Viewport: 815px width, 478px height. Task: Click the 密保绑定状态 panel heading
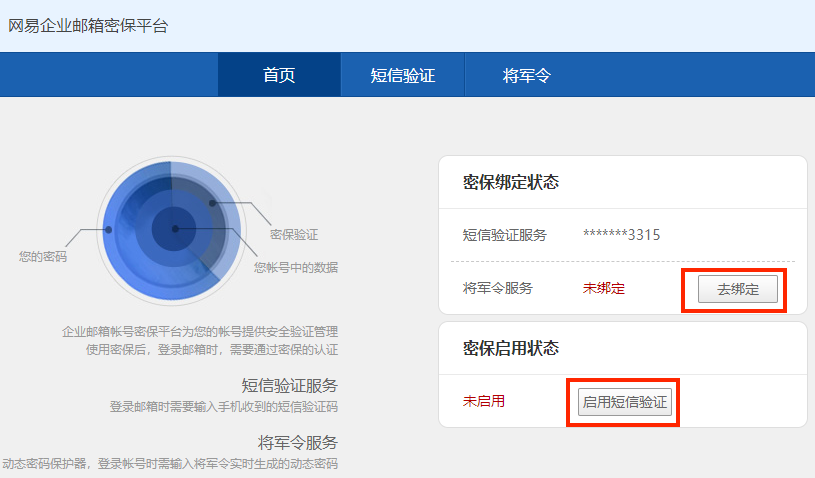511,182
